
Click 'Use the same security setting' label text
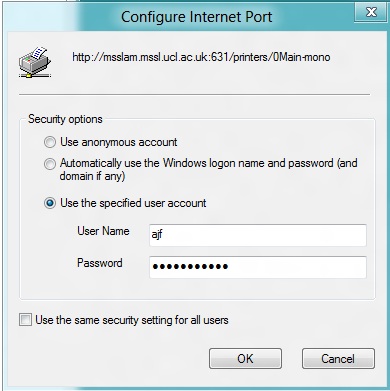(x=132, y=320)
